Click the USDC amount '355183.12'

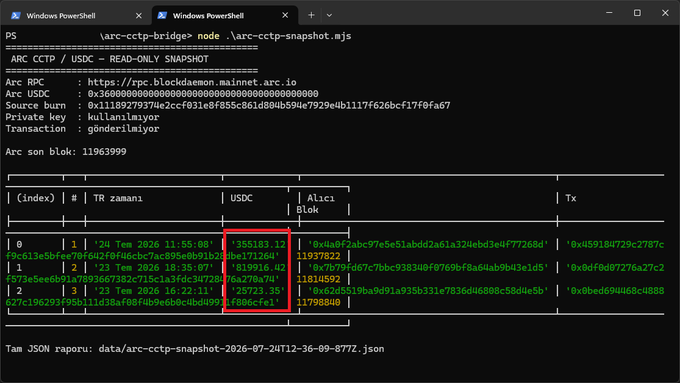pos(258,245)
